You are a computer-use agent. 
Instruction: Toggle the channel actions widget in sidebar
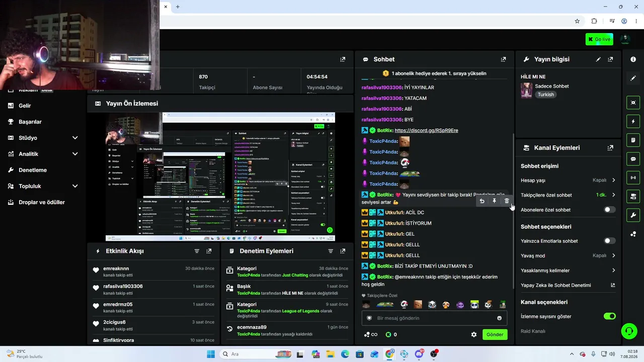[633, 196]
